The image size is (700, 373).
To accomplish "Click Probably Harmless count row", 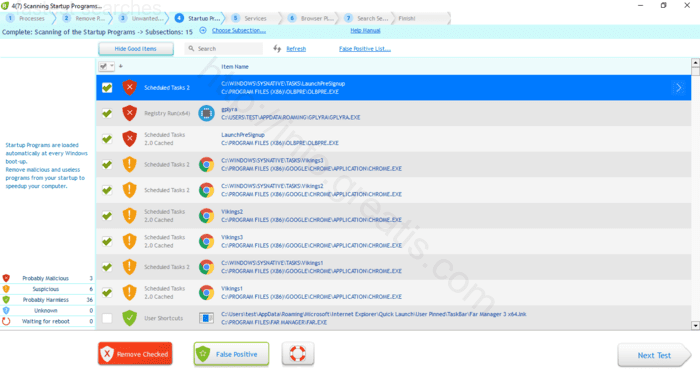I will 48,300.
